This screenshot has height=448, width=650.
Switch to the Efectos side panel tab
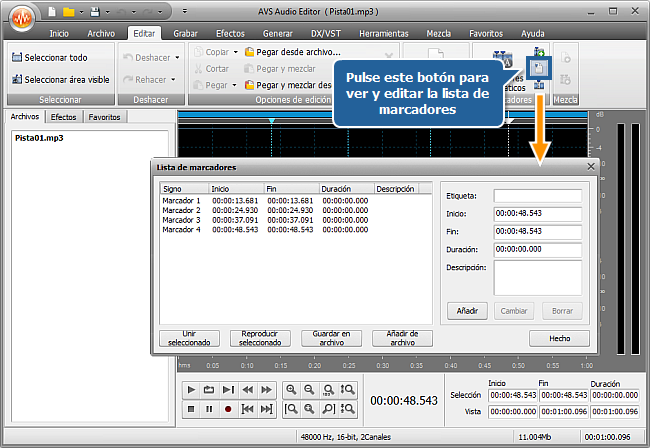[x=63, y=117]
